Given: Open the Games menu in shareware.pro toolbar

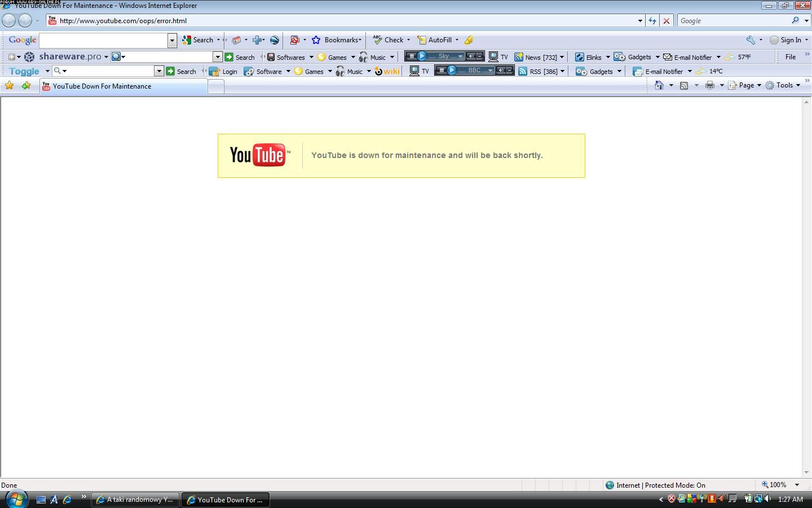Looking at the screenshot, I should click(x=332, y=57).
